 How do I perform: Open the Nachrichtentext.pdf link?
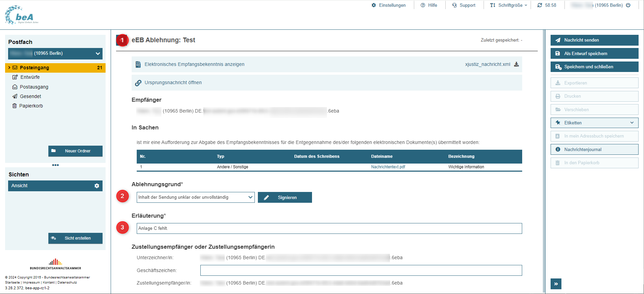coord(388,167)
